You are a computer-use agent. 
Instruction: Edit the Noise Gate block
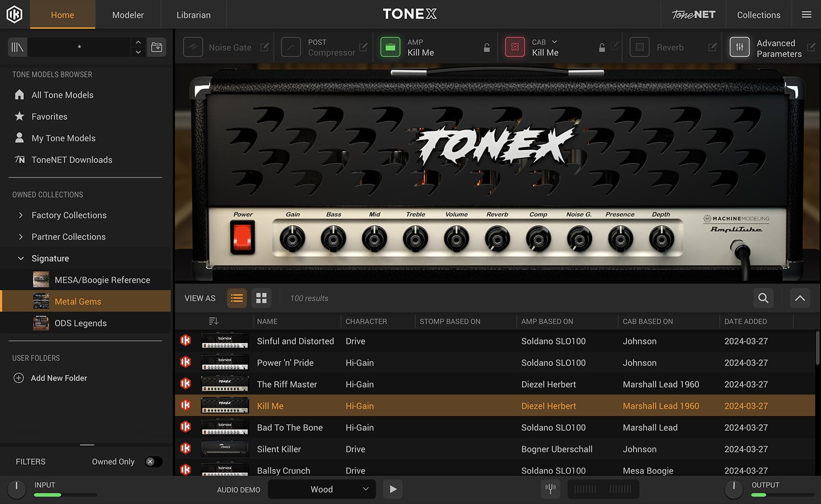(x=265, y=47)
